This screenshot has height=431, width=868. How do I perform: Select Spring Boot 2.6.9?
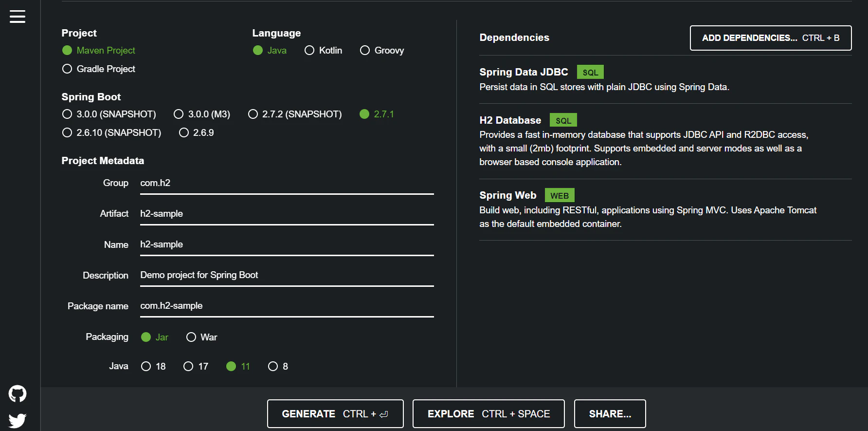click(x=197, y=132)
